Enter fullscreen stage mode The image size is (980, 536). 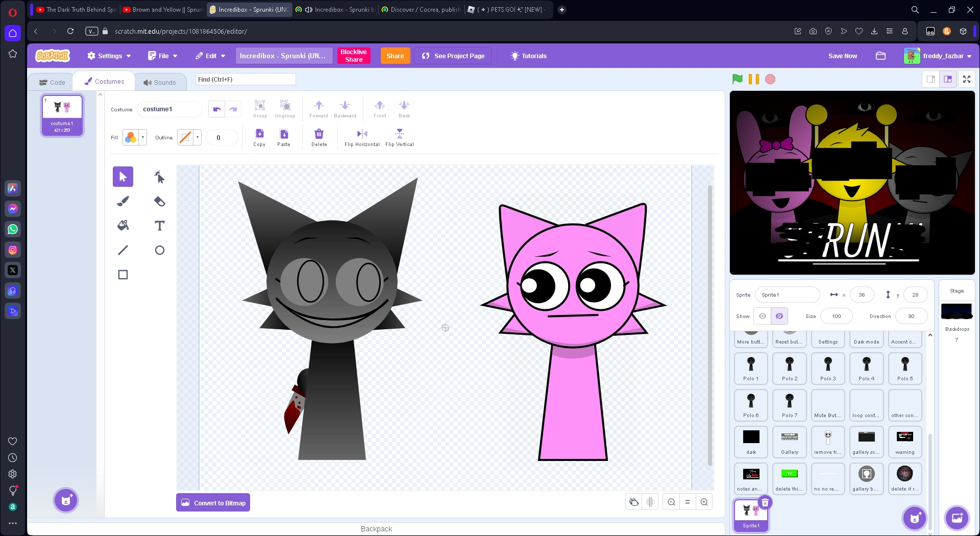point(966,79)
